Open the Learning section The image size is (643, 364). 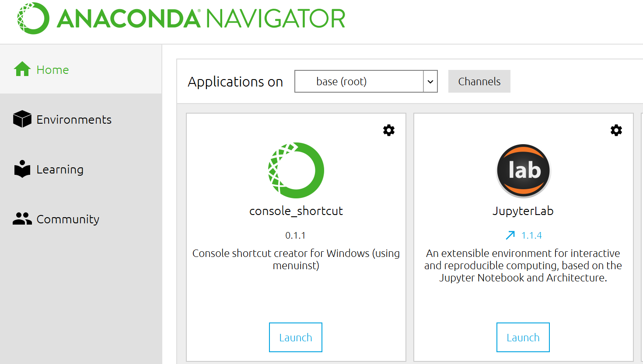coord(60,170)
